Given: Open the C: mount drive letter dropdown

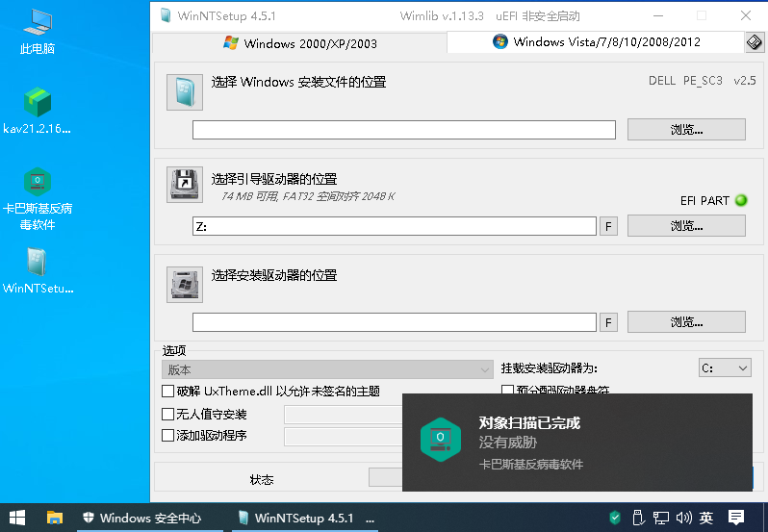Looking at the screenshot, I should (x=725, y=368).
